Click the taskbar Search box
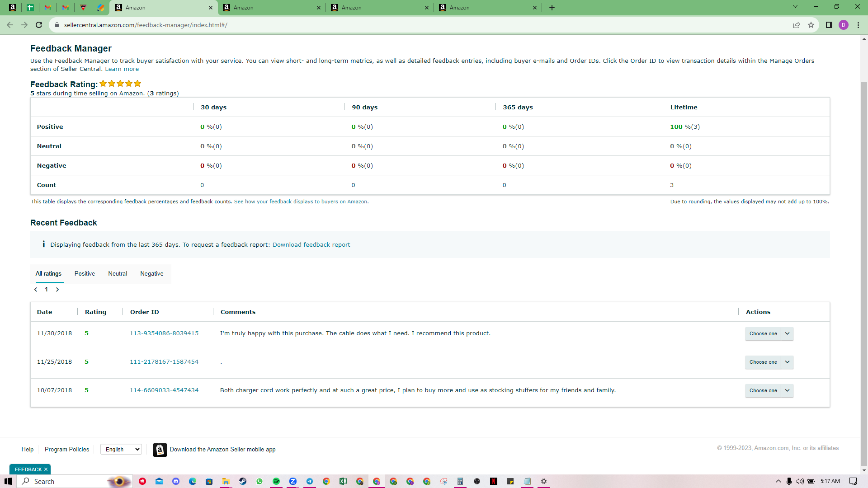The height and width of the screenshot is (488, 868). point(75,482)
